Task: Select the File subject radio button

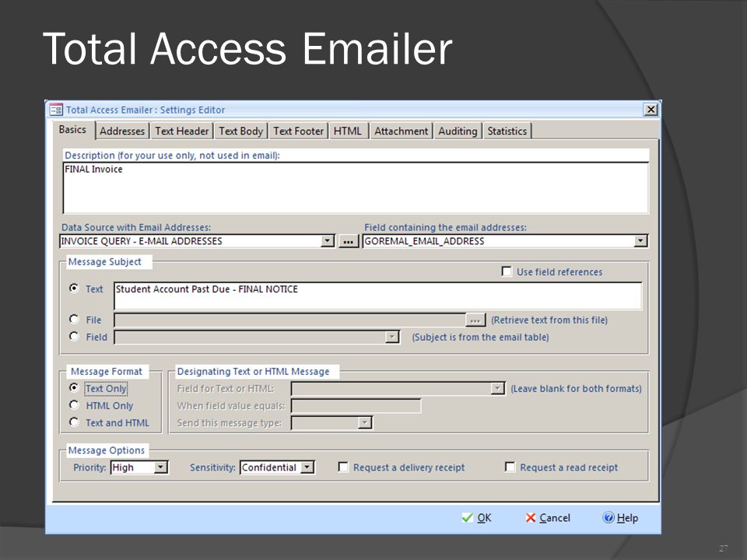Action: pyautogui.click(x=74, y=319)
